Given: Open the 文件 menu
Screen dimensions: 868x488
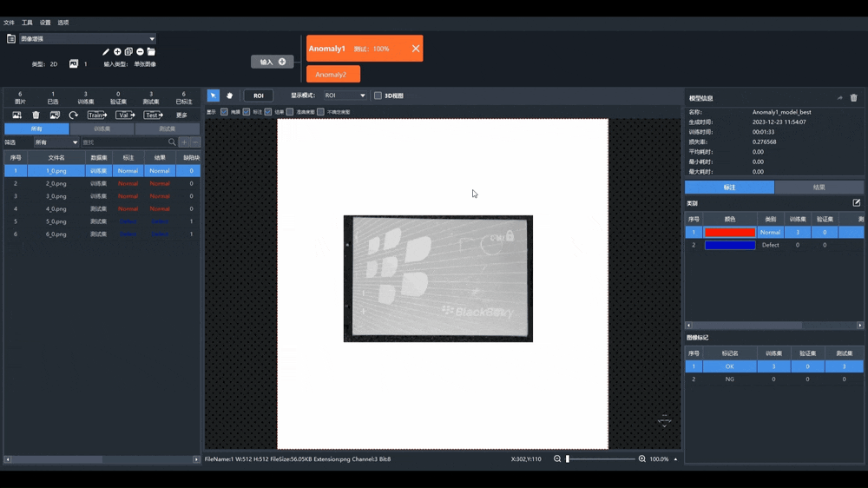Looking at the screenshot, I should pos(9,23).
